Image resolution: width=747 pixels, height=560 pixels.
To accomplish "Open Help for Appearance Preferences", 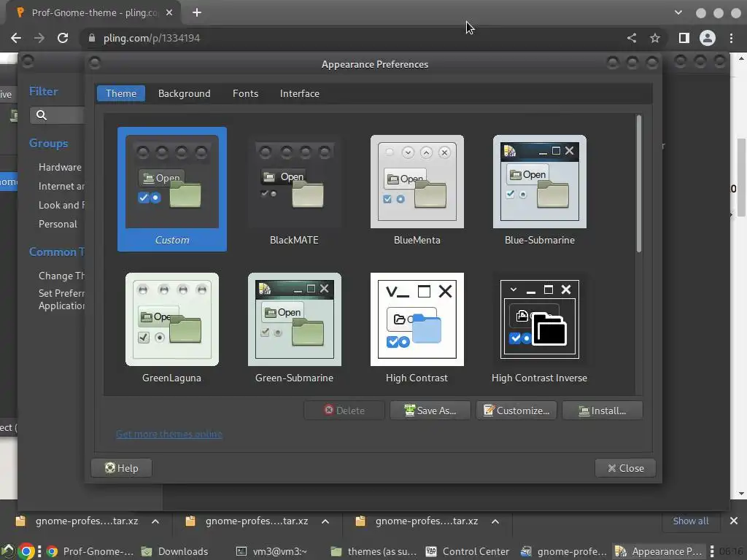I will pos(122,468).
